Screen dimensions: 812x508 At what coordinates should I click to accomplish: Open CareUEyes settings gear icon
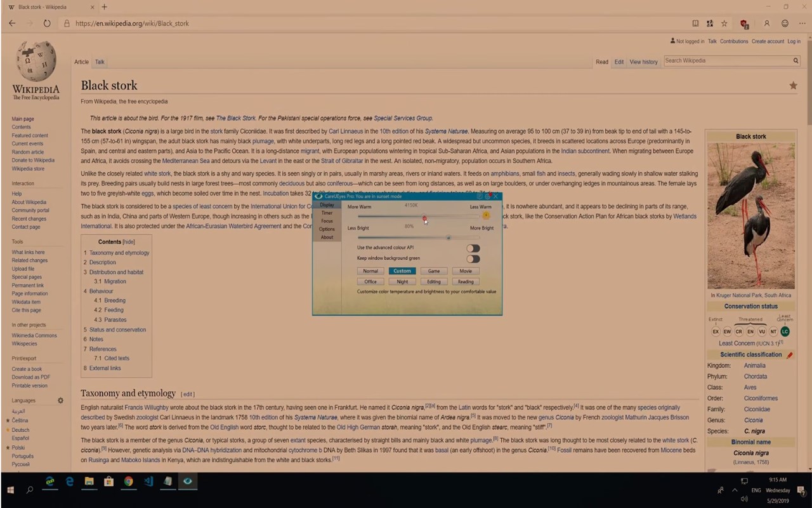487,197
